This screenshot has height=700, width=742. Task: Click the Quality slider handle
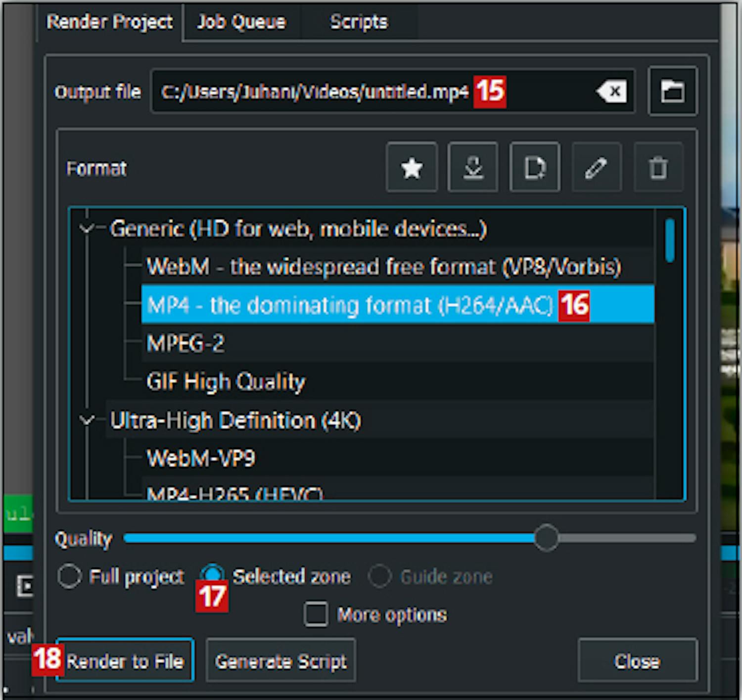click(x=546, y=538)
